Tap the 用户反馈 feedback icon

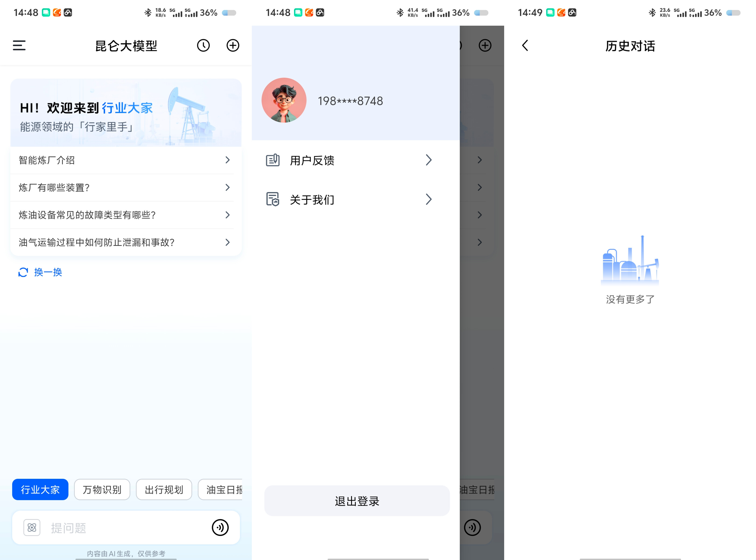coord(272,160)
